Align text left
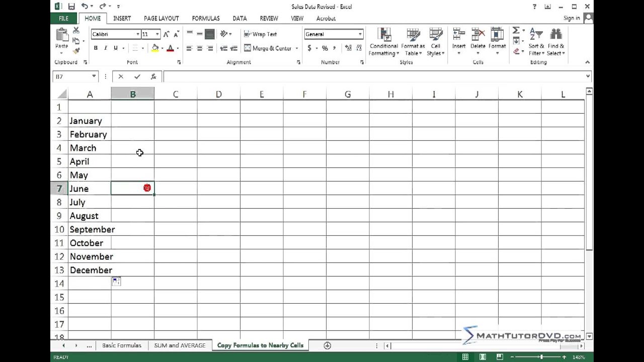Image resolution: width=644 pixels, height=362 pixels. [x=190, y=48]
